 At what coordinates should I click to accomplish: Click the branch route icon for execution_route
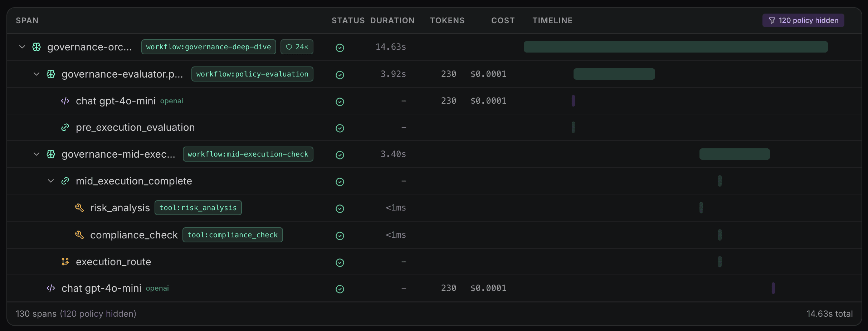pos(65,262)
